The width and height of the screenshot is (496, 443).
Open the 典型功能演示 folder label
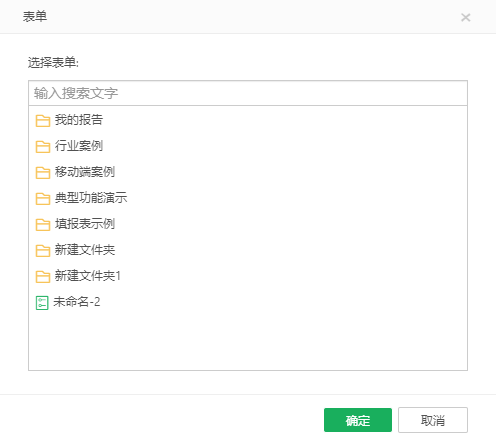pyautogui.click(x=91, y=198)
